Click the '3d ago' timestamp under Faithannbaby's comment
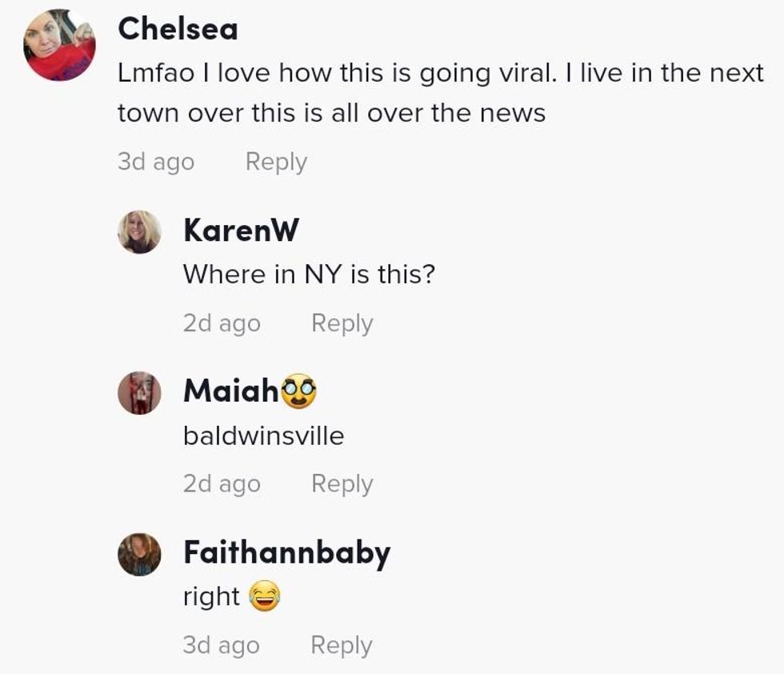Screen dimensions: 784x674 tap(222, 644)
